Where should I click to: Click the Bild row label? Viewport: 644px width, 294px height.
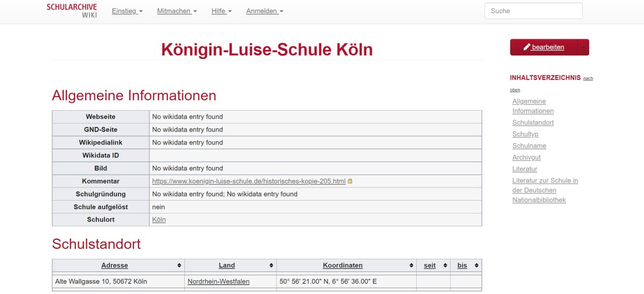coord(100,168)
